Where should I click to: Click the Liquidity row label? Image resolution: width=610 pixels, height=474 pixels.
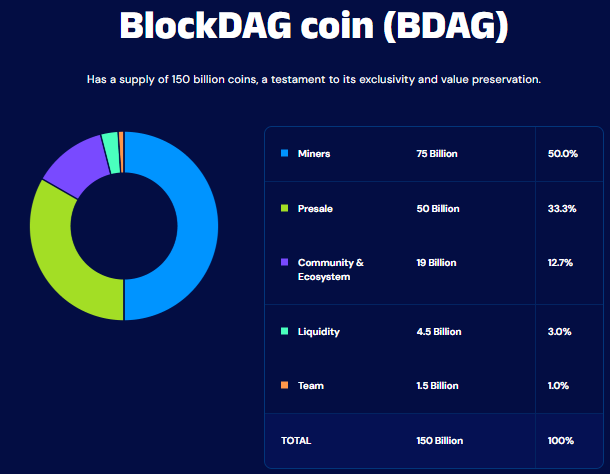319,332
